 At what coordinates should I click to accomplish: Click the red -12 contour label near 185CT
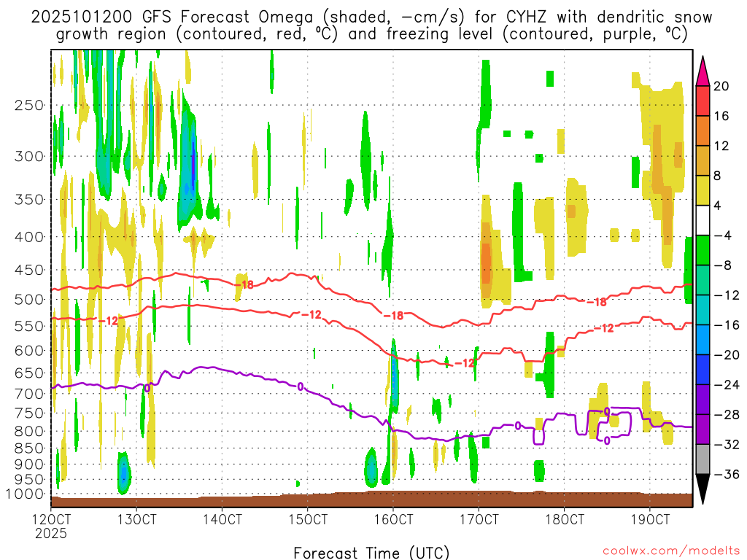coord(604,328)
